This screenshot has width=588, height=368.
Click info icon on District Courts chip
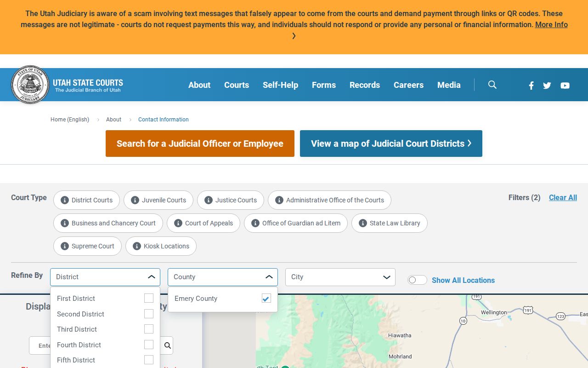click(x=65, y=200)
